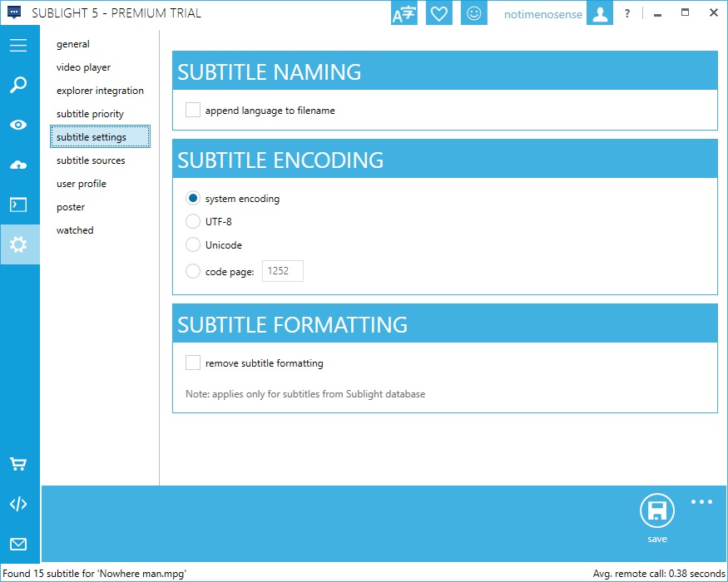Maximize the Sublight window

click(x=685, y=13)
